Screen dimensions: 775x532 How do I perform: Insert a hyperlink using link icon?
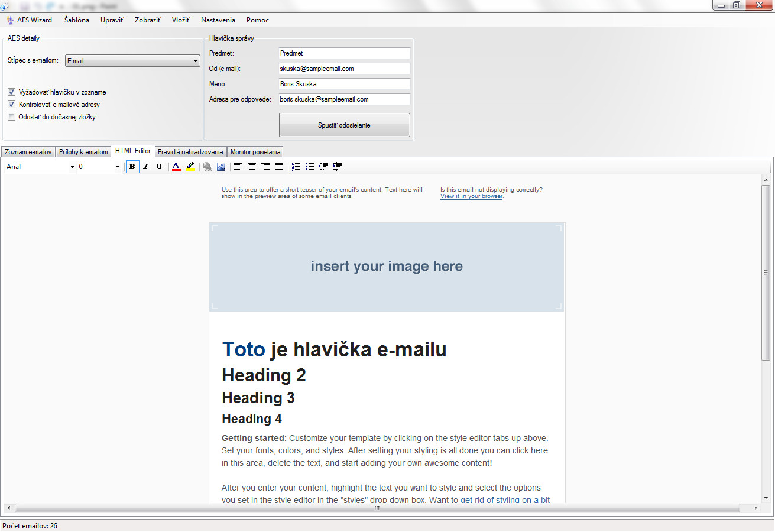click(x=207, y=167)
